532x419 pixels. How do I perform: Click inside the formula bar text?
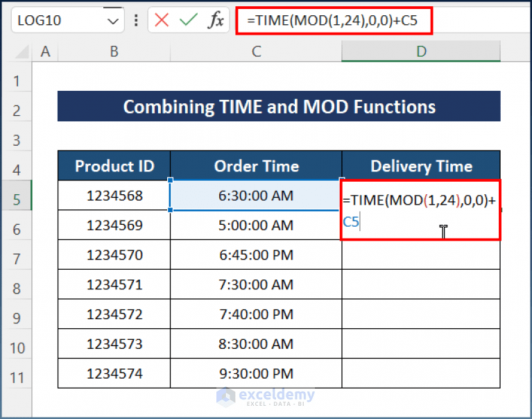(334, 20)
